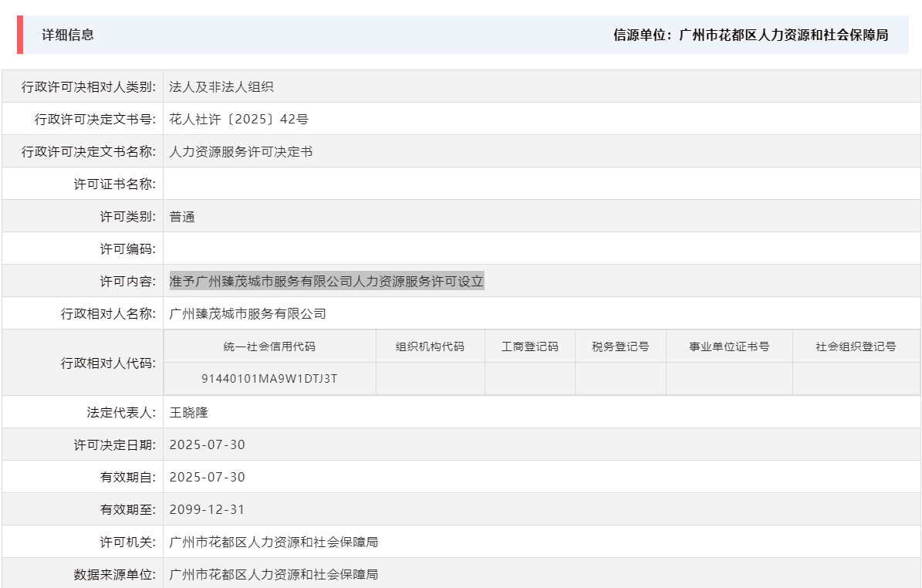Select the highlighted 许可内容 text
The height and width of the screenshot is (588, 922).
coord(326,280)
